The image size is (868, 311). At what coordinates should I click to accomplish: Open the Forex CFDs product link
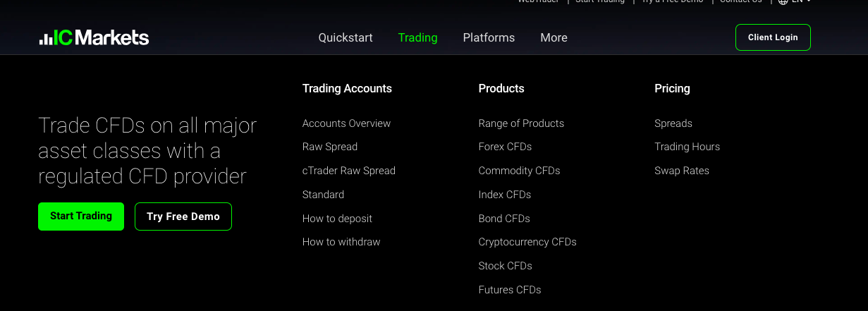[505, 147]
